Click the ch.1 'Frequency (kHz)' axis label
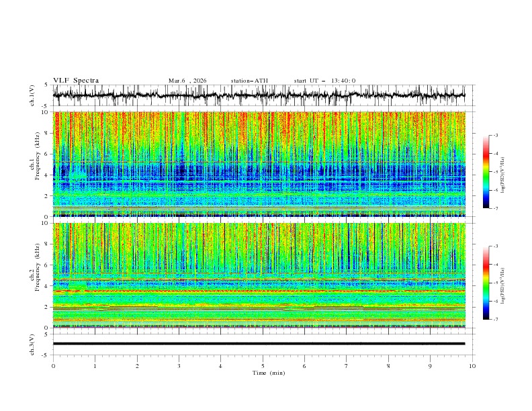The image size is (532, 411). click(x=38, y=156)
